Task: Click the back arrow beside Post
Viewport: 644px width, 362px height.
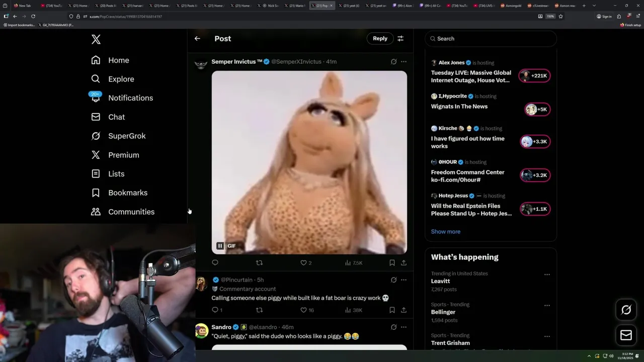Action: [x=197, y=39]
